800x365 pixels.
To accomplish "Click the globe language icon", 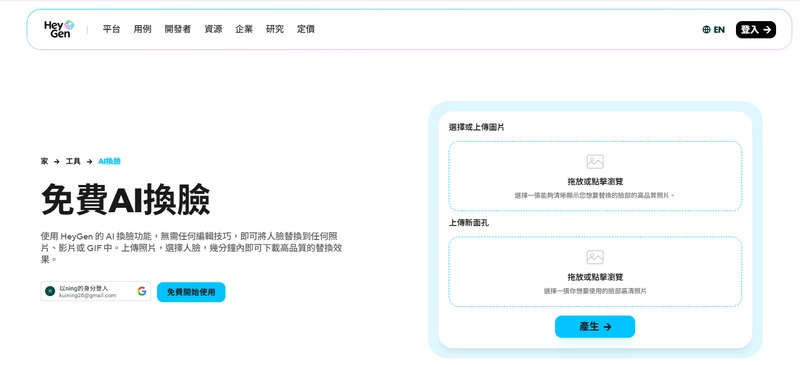I will pyautogui.click(x=706, y=30).
